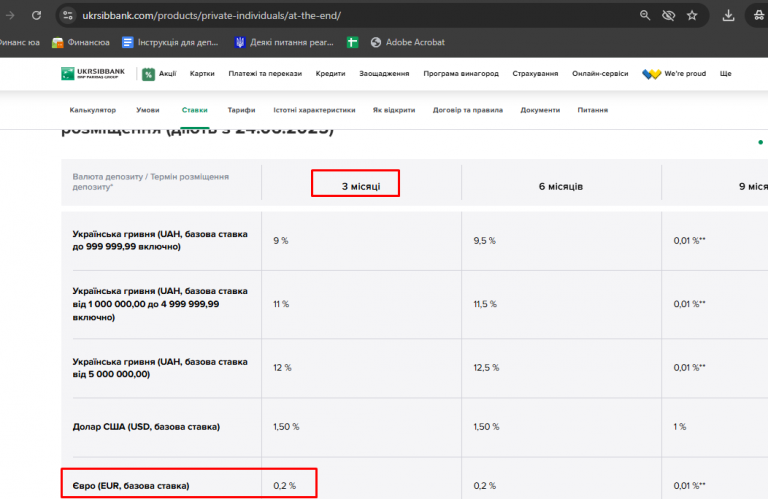Open the Деякі питання реаг... bookmark

click(x=284, y=43)
